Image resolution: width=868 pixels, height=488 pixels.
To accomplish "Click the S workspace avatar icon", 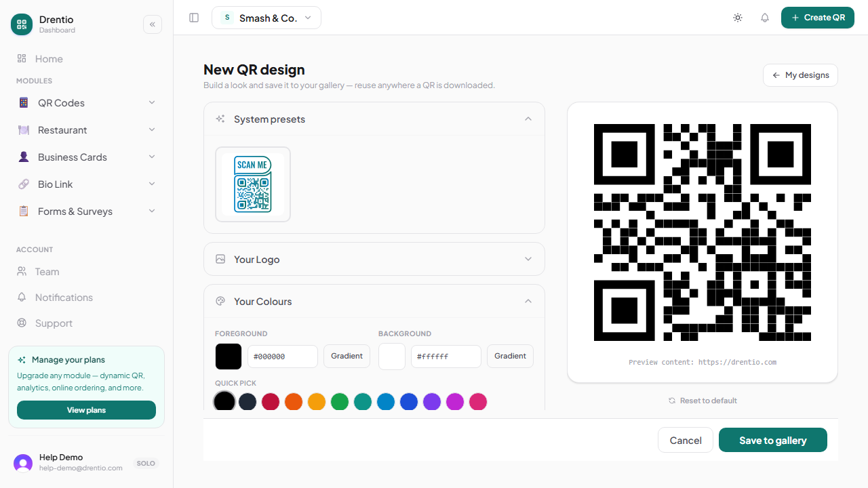I will [226, 18].
